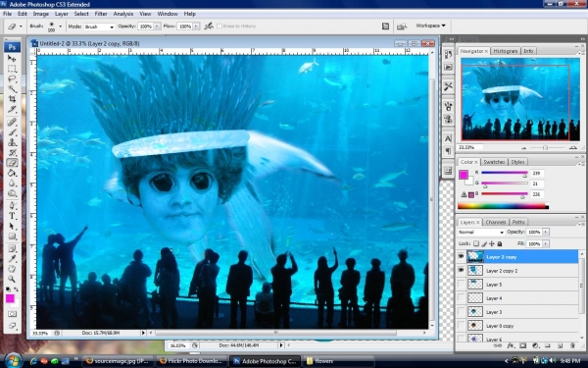Select the Pen tool

[12, 206]
